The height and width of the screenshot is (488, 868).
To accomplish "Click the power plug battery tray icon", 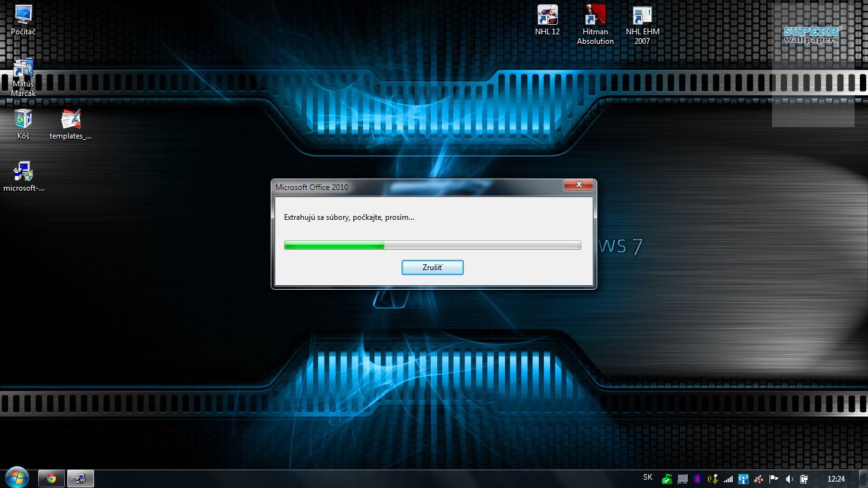I will [804, 479].
